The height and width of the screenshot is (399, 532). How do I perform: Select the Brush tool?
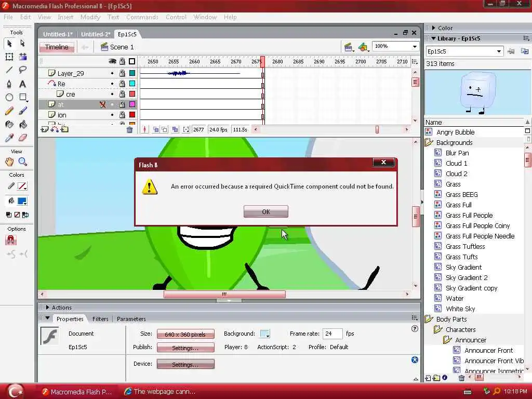tap(23, 111)
